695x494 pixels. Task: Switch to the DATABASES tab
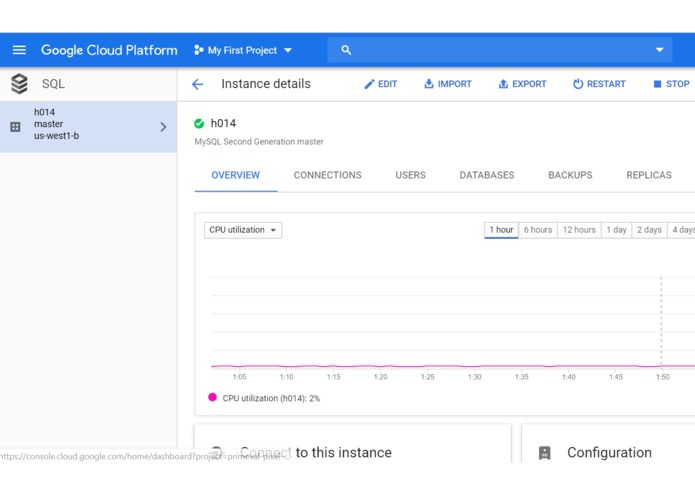click(487, 175)
